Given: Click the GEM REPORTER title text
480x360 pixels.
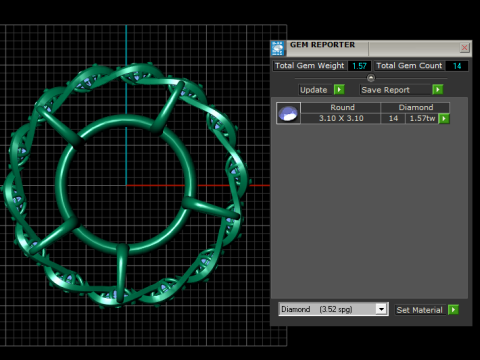Looking at the screenshot, I should coord(322,45).
